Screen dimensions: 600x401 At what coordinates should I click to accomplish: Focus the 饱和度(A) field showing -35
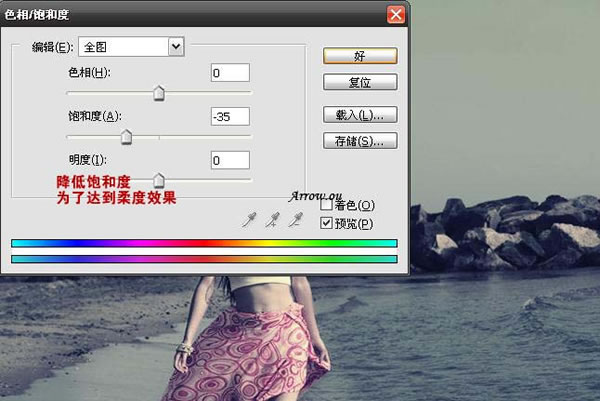click(x=230, y=116)
